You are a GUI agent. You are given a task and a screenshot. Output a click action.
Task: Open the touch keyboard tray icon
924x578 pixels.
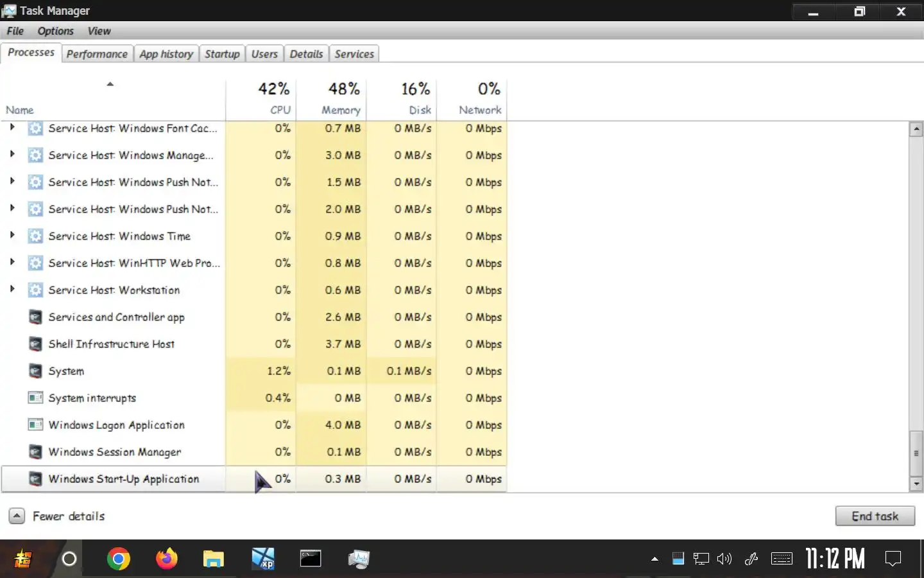782,559
